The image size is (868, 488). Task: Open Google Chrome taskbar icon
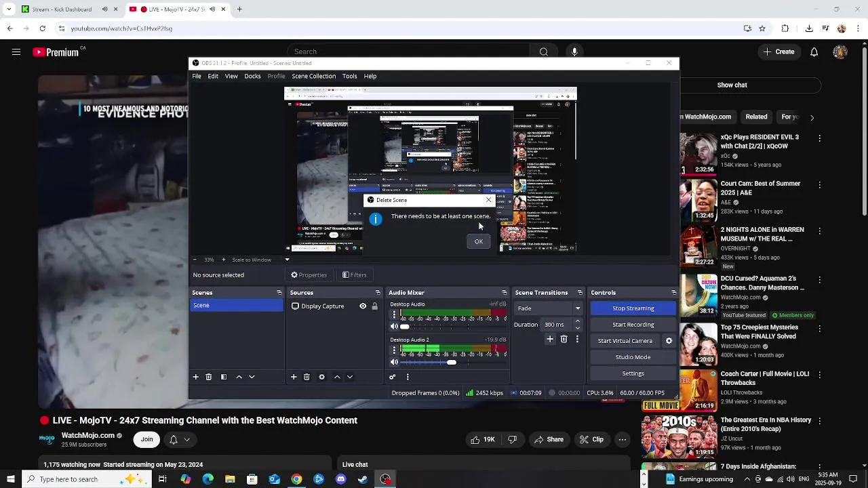pyautogui.click(x=296, y=479)
